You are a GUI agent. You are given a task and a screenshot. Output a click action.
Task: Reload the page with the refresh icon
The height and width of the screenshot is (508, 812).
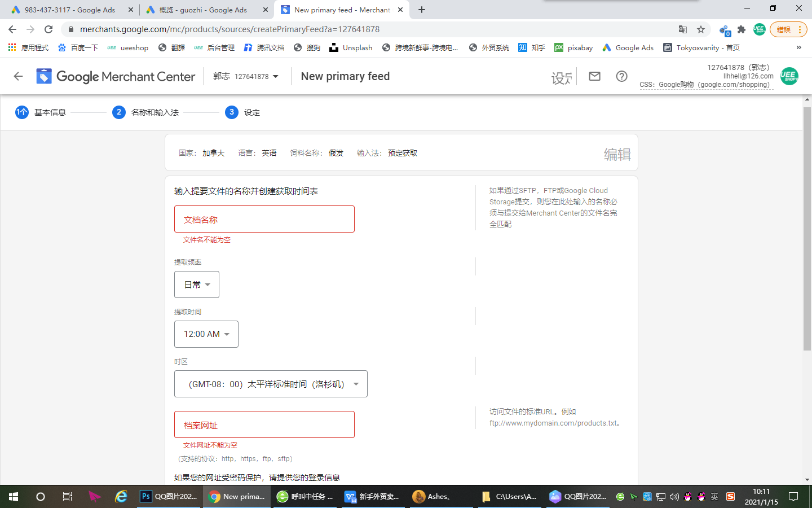point(48,29)
